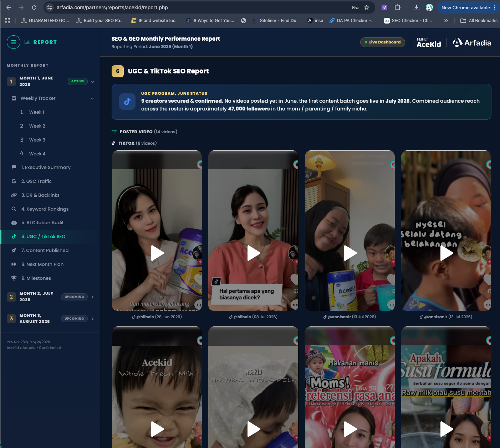The height and width of the screenshot is (448, 500).
Task: Reload the page in Chrome
Action: pos(34,7)
